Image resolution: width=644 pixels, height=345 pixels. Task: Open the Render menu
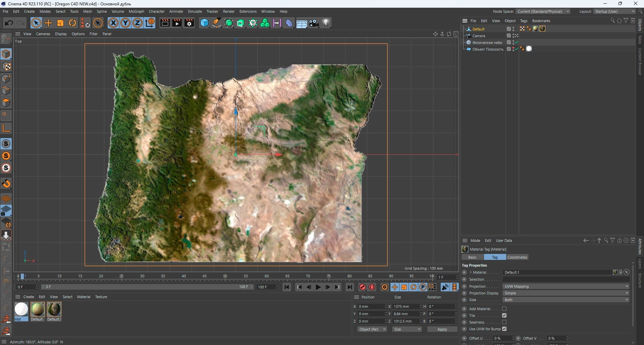point(229,11)
